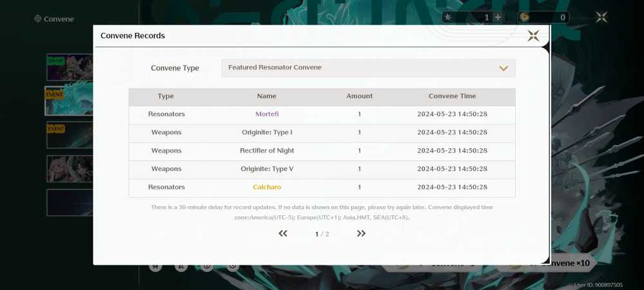Close the Convene Records dialog
Viewport: 644px width, 290px height.
point(533,35)
